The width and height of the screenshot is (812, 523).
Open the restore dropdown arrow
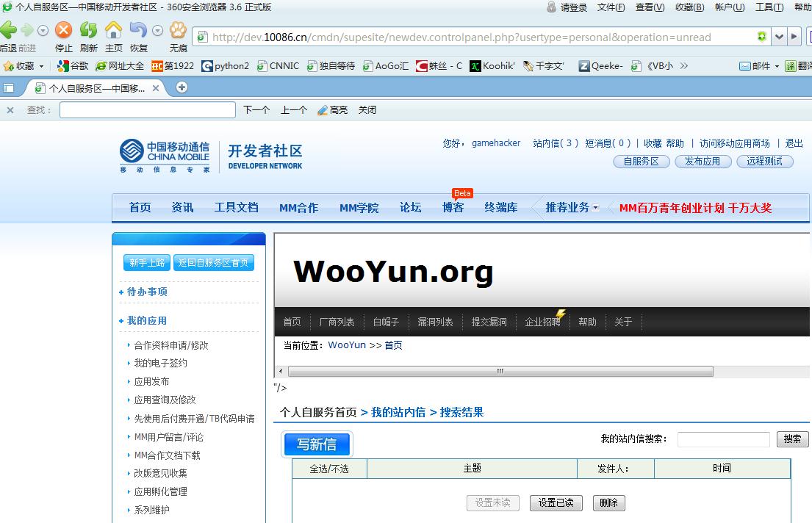coord(157,31)
